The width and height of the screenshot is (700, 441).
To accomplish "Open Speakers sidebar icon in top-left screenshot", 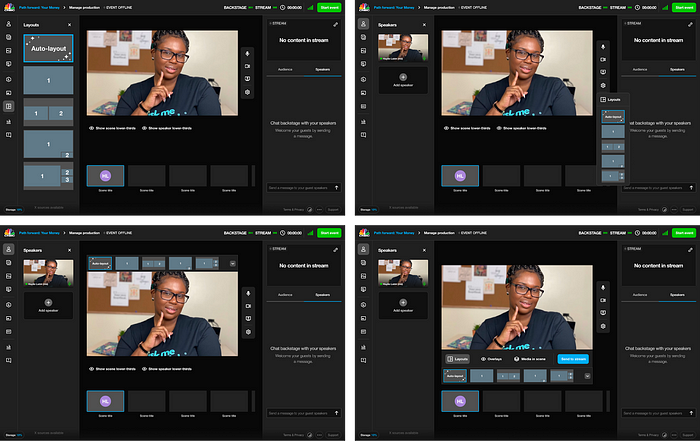I will pos(8,24).
